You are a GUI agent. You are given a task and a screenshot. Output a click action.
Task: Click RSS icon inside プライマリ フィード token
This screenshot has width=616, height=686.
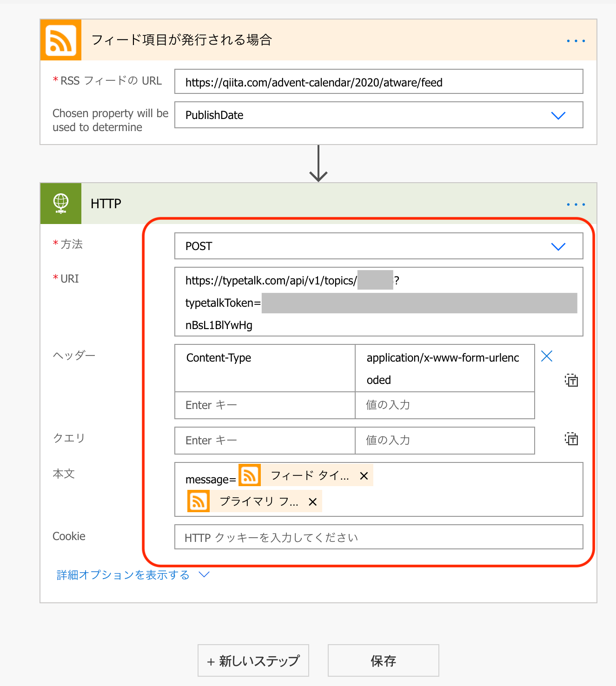[198, 501]
